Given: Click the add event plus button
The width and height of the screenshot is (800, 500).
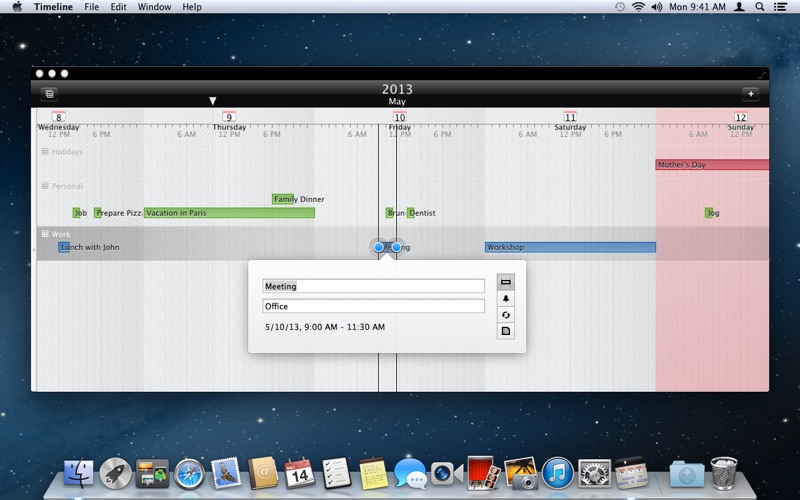Looking at the screenshot, I should coord(750,94).
